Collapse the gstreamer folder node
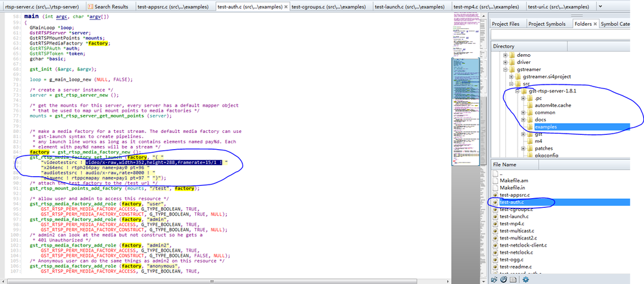Screen dimensions: 644x284 click(x=505, y=70)
